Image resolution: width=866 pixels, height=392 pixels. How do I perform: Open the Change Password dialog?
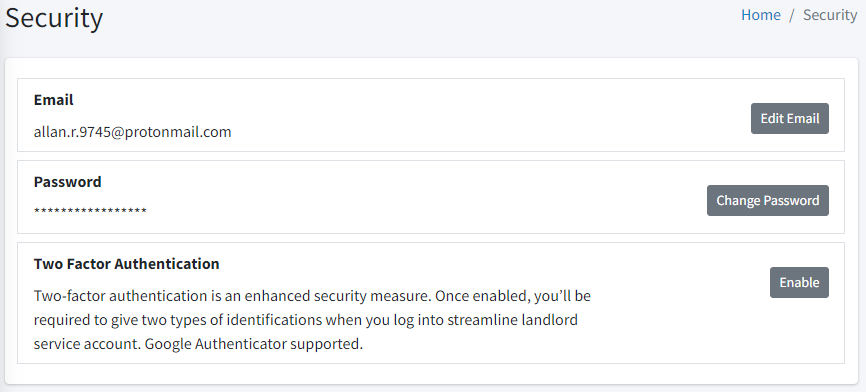(x=768, y=200)
